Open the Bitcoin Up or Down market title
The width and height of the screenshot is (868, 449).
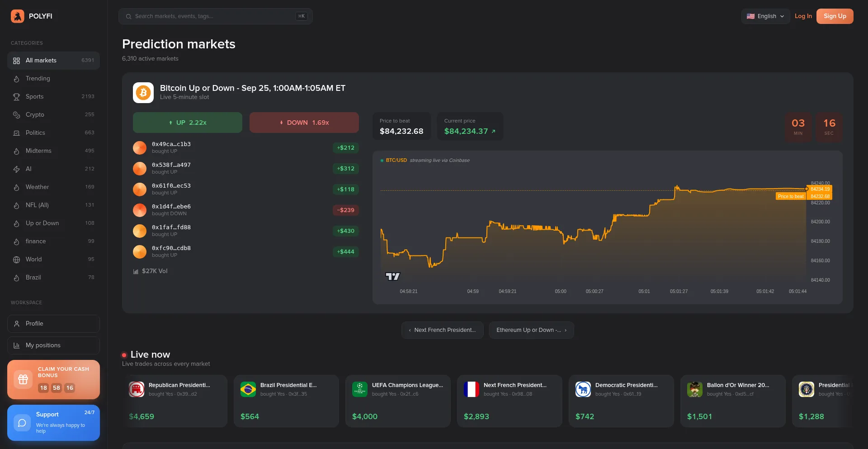point(253,88)
